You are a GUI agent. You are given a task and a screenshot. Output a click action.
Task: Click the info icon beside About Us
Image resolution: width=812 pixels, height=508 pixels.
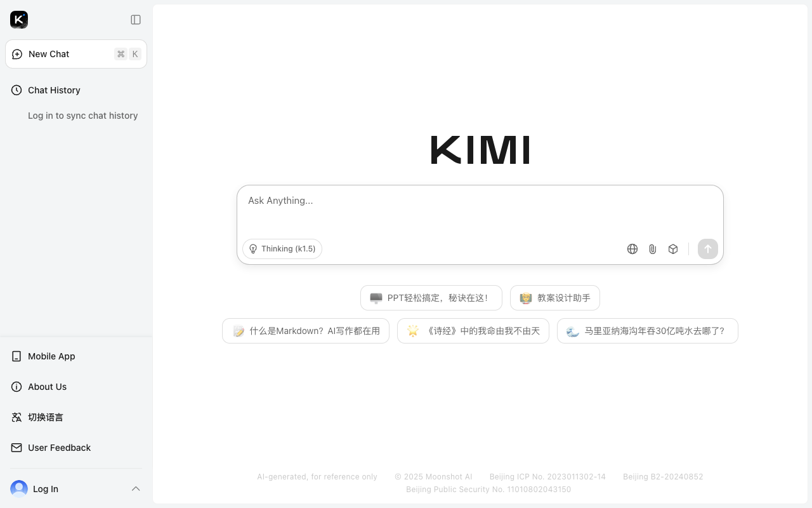[x=16, y=387]
